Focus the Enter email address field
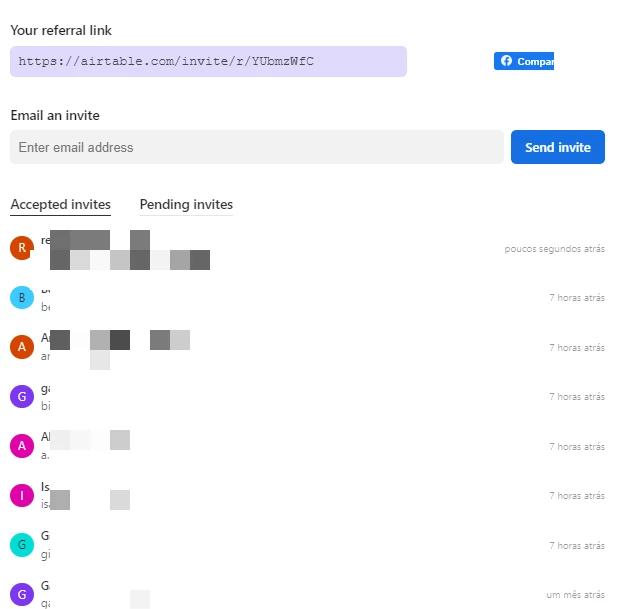This screenshot has width=629, height=609. [257, 147]
